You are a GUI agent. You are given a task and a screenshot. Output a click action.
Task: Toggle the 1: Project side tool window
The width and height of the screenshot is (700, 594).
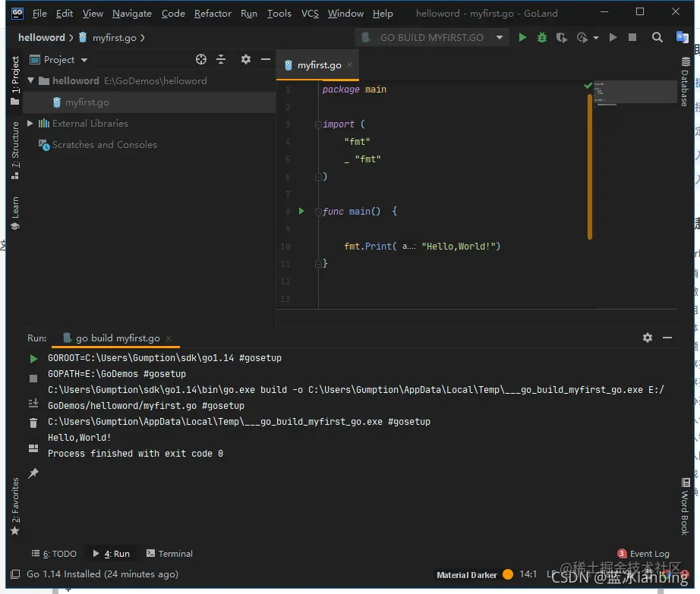pyautogui.click(x=15, y=80)
